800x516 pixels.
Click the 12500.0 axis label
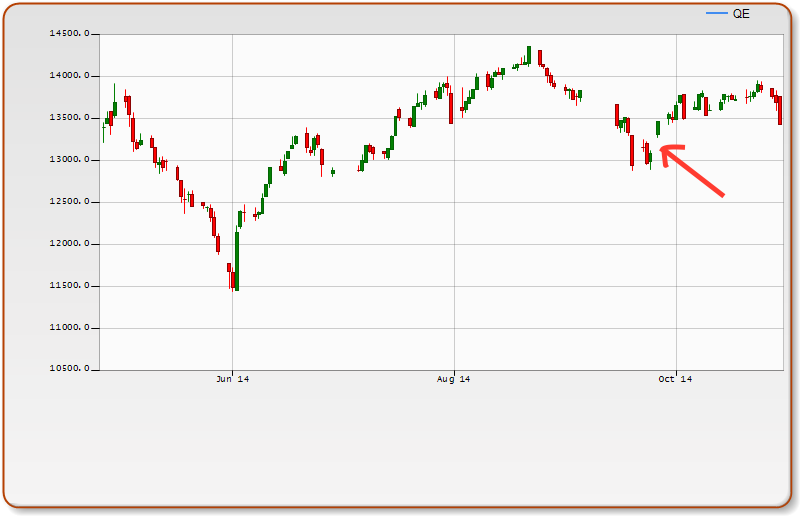pyautogui.click(x=69, y=201)
